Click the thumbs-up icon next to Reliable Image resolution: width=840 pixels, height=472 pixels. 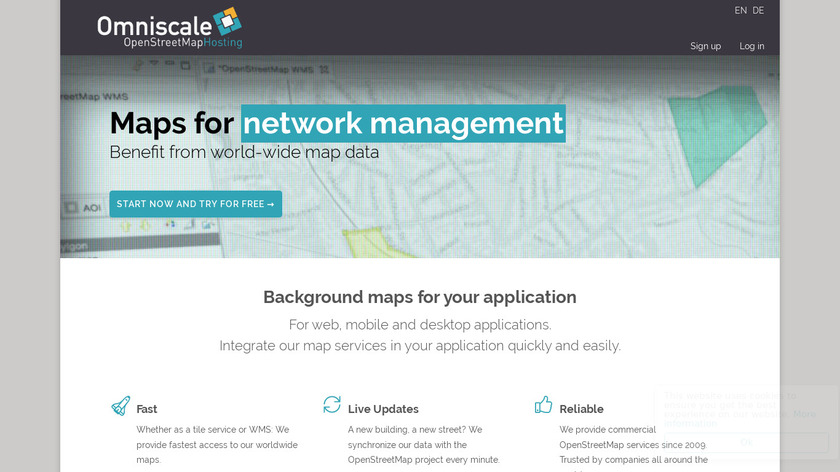[x=543, y=404]
